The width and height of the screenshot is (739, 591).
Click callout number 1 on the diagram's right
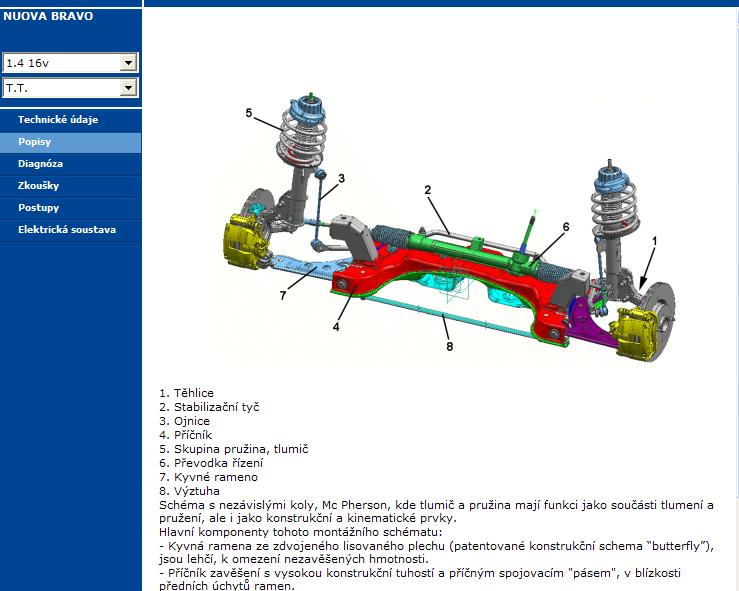coord(655,241)
